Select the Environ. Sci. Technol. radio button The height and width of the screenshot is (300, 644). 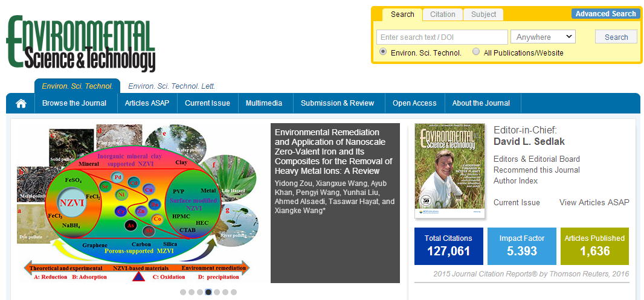tap(383, 52)
